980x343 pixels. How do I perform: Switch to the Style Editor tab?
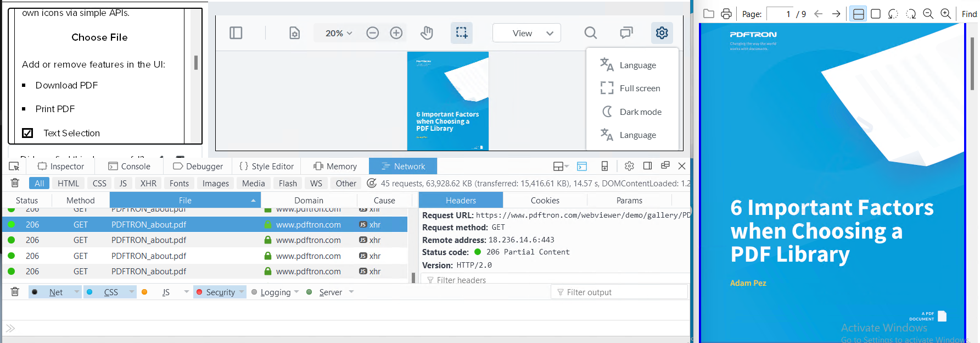(x=266, y=166)
